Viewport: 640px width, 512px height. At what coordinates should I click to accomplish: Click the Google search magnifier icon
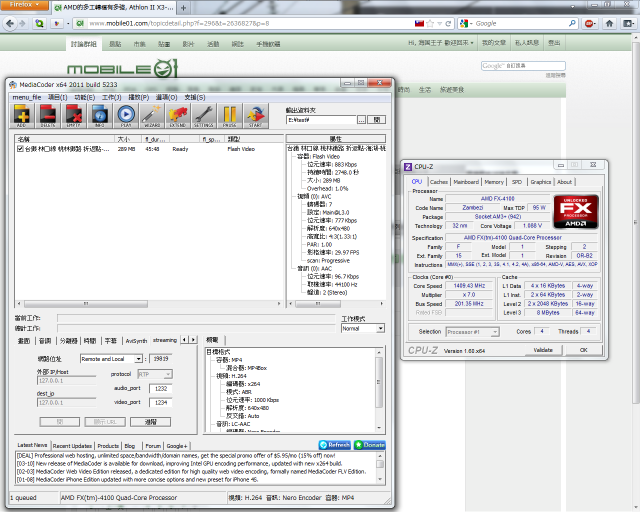coord(572,23)
